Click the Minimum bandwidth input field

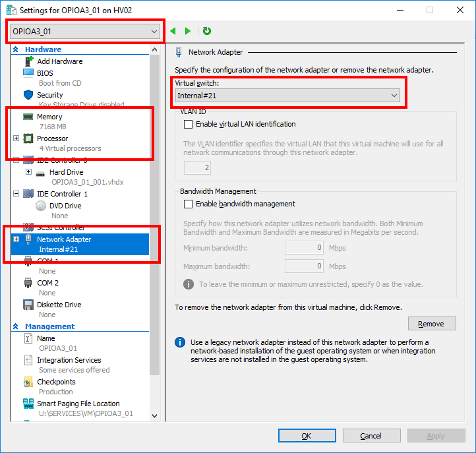click(304, 248)
